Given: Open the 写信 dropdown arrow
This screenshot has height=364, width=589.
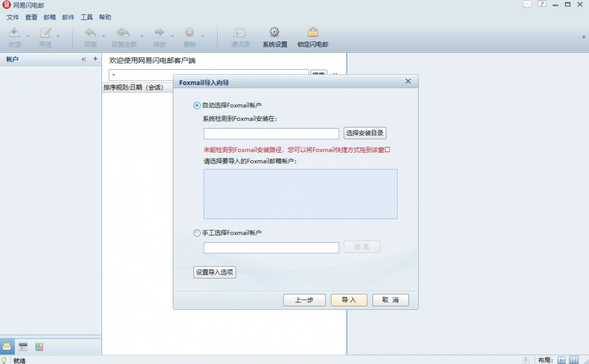Looking at the screenshot, I should (58, 36).
